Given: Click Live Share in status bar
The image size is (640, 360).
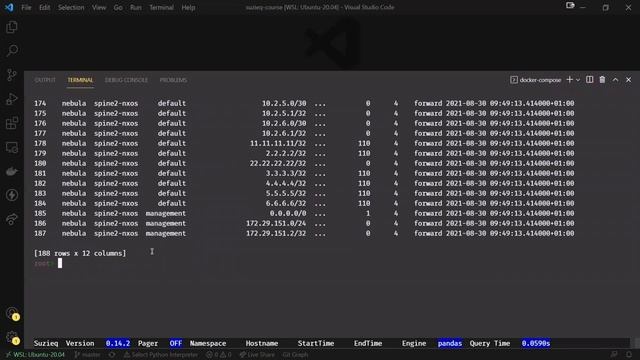Looking at the screenshot, I should 257,355.
